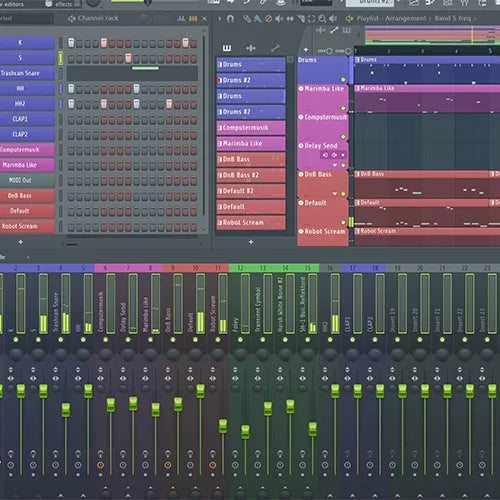The image size is (500, 500).
Task: Mute the Computermusik playlist track
Action: coord(343,137)
